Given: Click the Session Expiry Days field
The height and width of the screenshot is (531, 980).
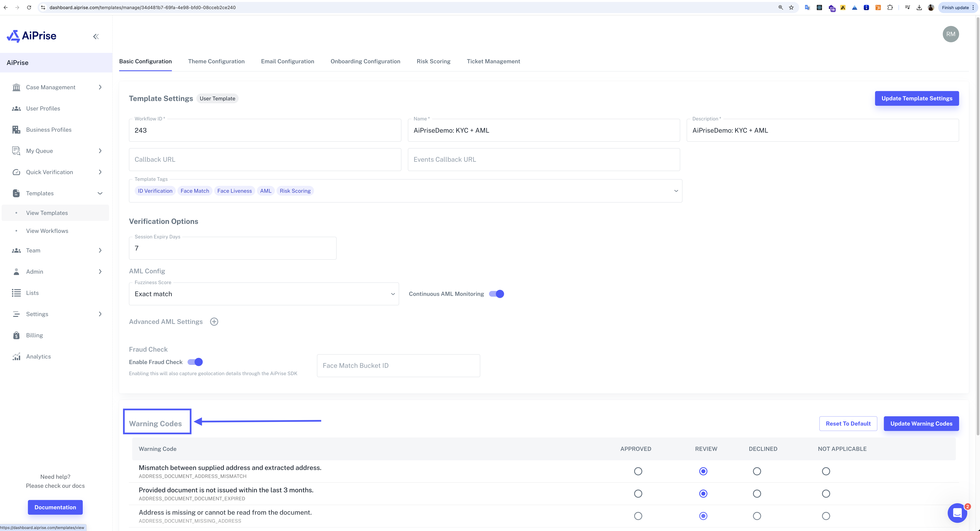Looking at the screenshot, I should point(232,248).
